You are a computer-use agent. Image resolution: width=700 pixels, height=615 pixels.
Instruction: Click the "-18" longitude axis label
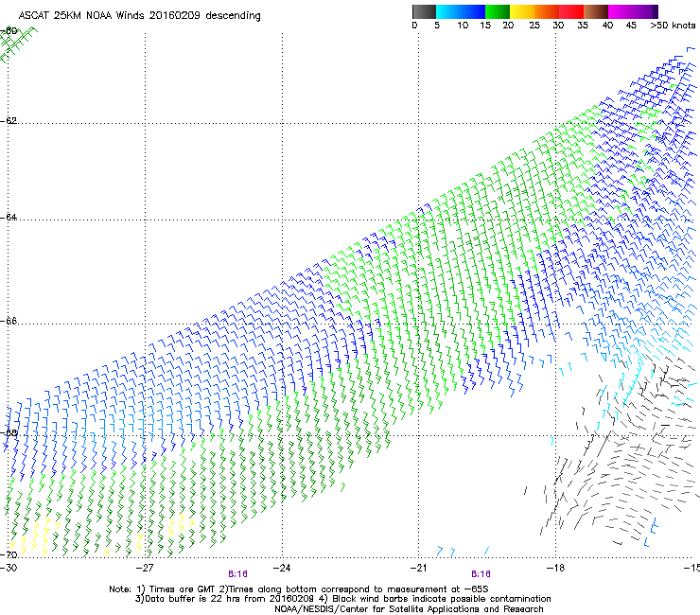tap(555, 568)
